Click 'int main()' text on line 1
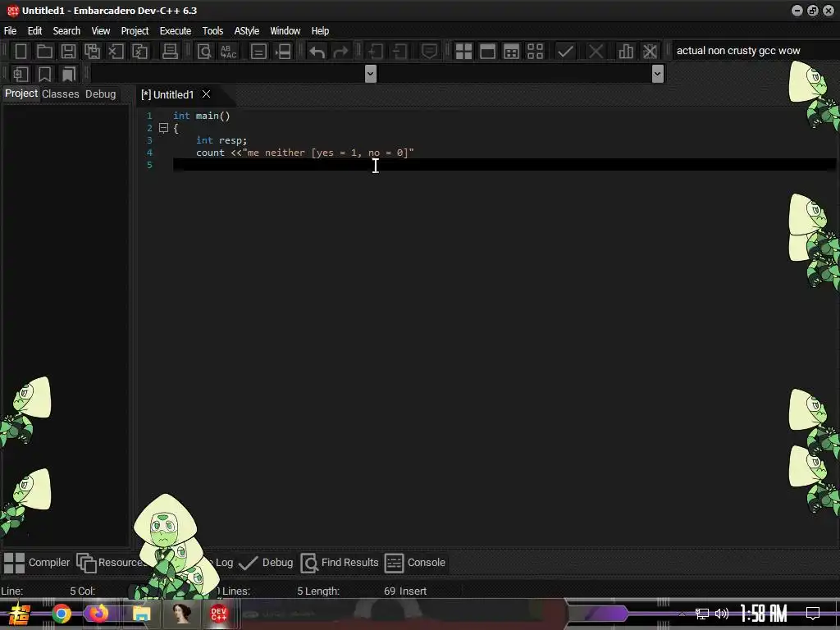Viewport: 840px width, 630px height. (202, 116)
